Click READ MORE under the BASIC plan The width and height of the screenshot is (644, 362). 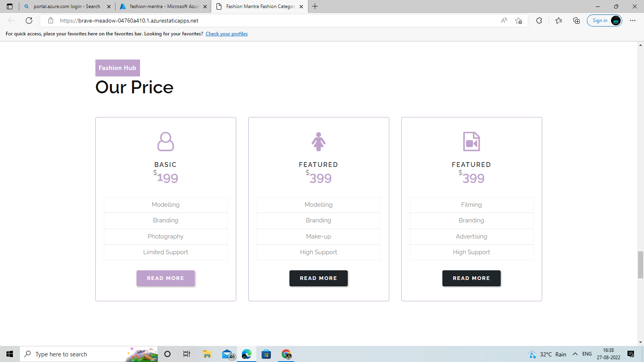pos(165,278)
